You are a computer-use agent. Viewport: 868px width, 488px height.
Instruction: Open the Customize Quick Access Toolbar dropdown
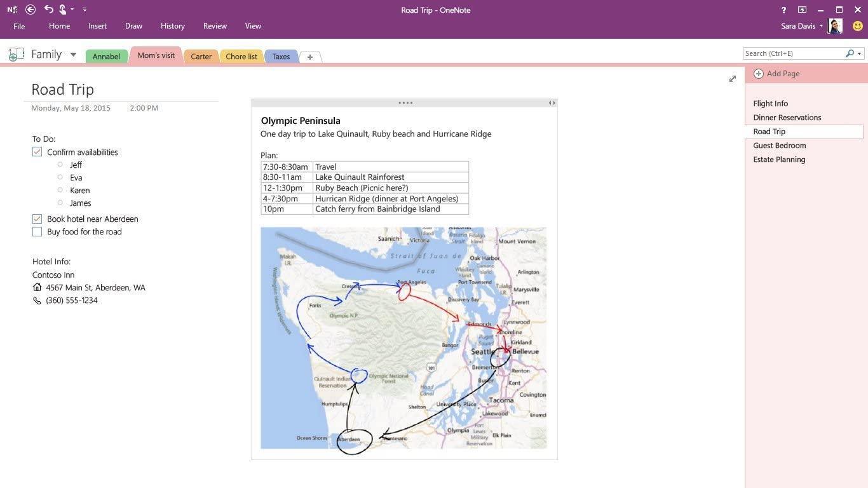[x=84, y=10]
